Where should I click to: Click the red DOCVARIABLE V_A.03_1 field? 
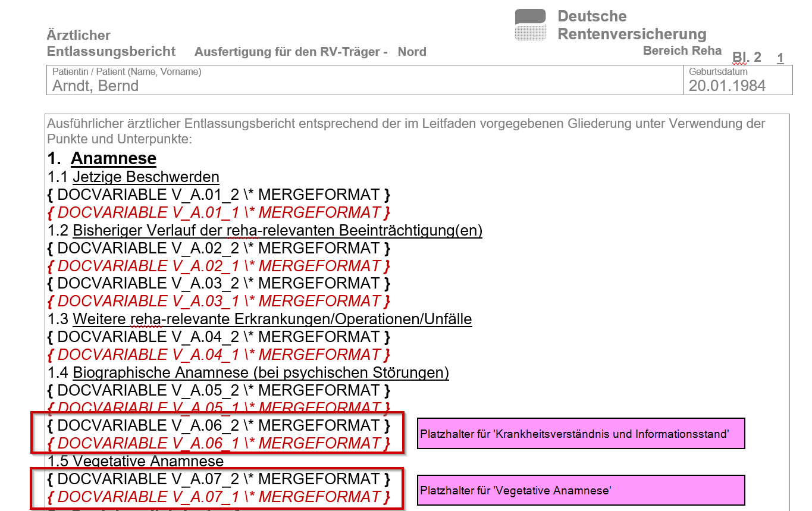point(218,301)
